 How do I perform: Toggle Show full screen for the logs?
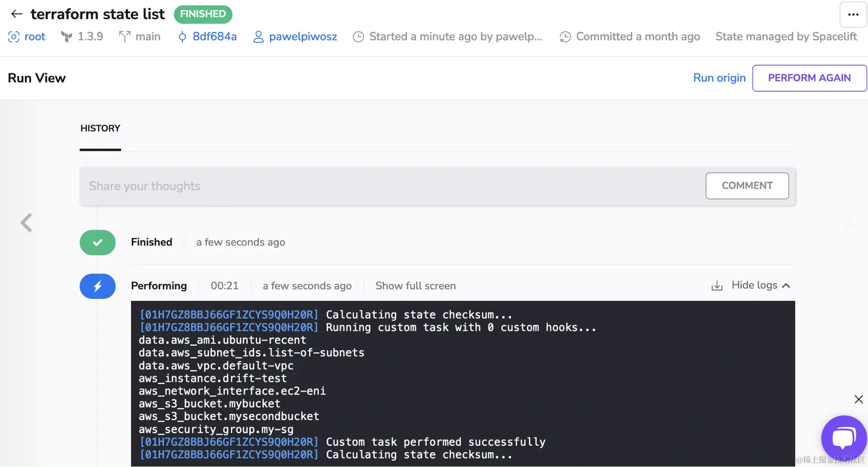click(x=415, y=285)
